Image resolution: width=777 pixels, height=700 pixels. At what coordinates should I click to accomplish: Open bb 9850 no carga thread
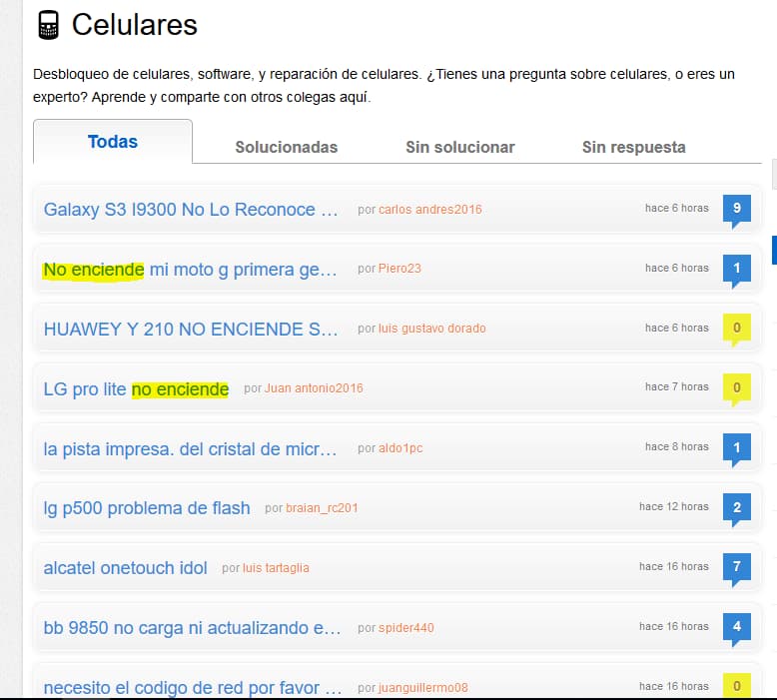[x=193, y=628]
